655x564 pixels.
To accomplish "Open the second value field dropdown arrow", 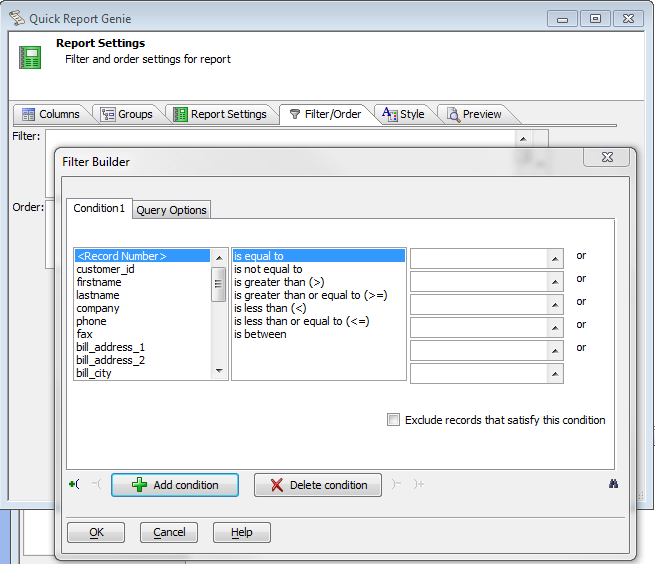I will [x=555, y=282].
